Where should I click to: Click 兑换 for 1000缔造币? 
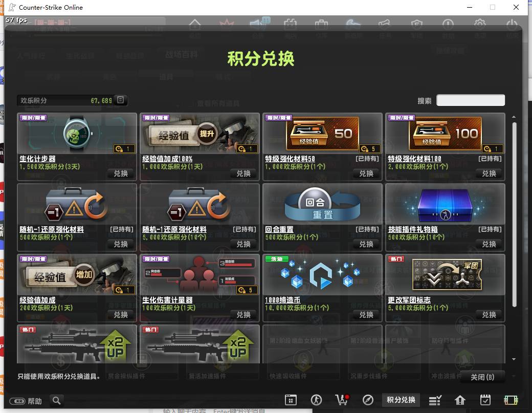pos(366,315)
